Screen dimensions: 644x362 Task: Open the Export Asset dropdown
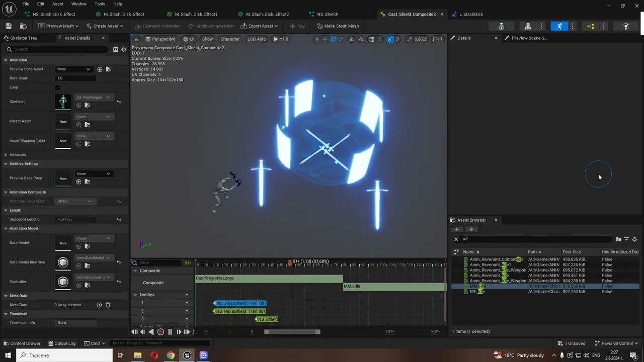[259, 26]
